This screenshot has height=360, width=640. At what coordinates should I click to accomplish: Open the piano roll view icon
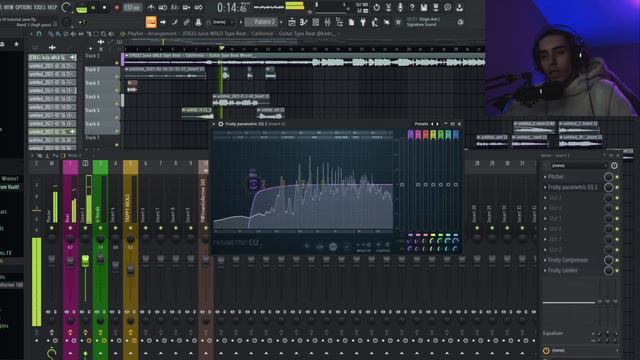click(304, 22)
